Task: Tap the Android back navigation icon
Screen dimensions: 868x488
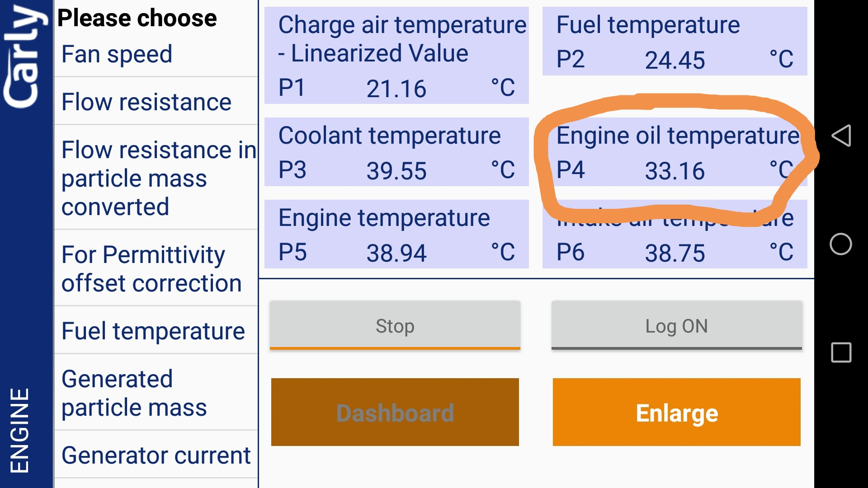Action: [x=841, y=136]
